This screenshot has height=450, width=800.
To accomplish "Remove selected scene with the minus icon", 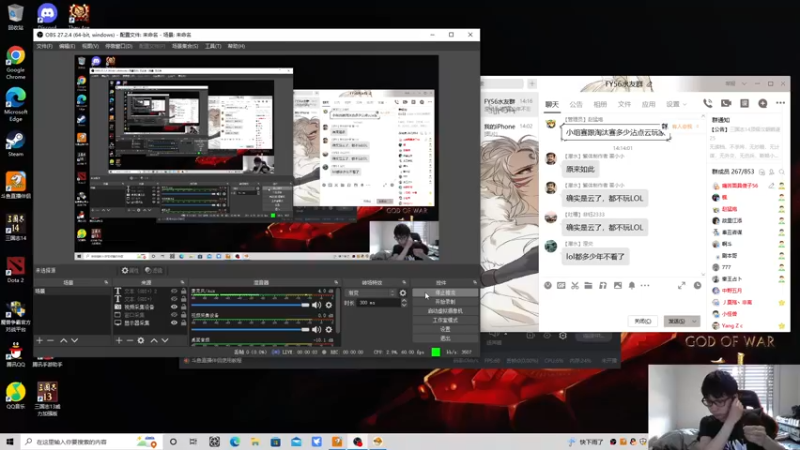I will [50, 340].
